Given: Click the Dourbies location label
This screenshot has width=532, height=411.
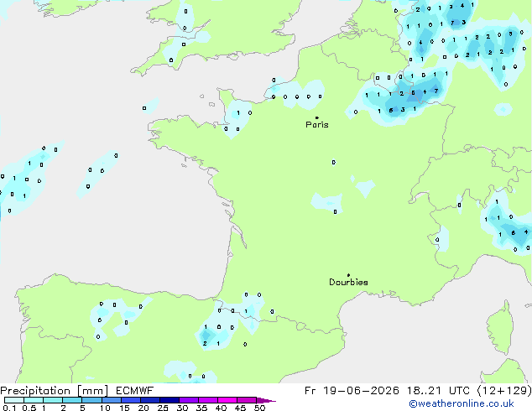Looking at the screenshot, I should [x=348, y=282].
